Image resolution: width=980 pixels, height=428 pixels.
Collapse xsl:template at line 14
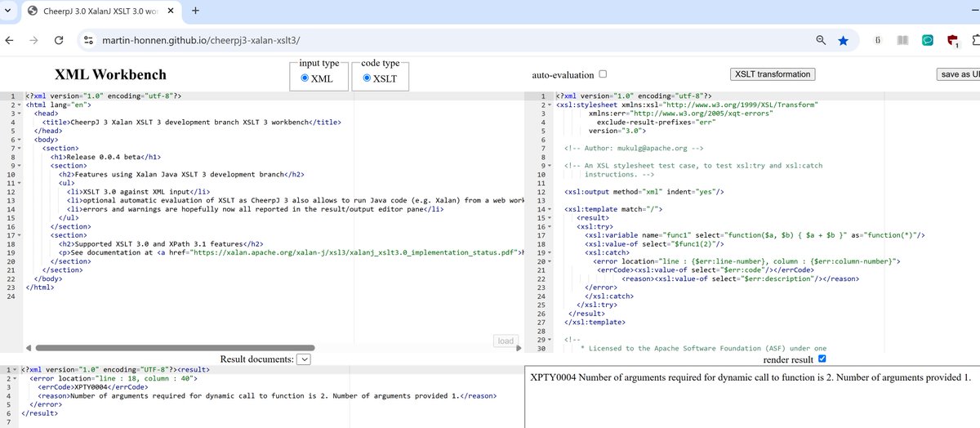pyautogui.click(x=550, y=209)
